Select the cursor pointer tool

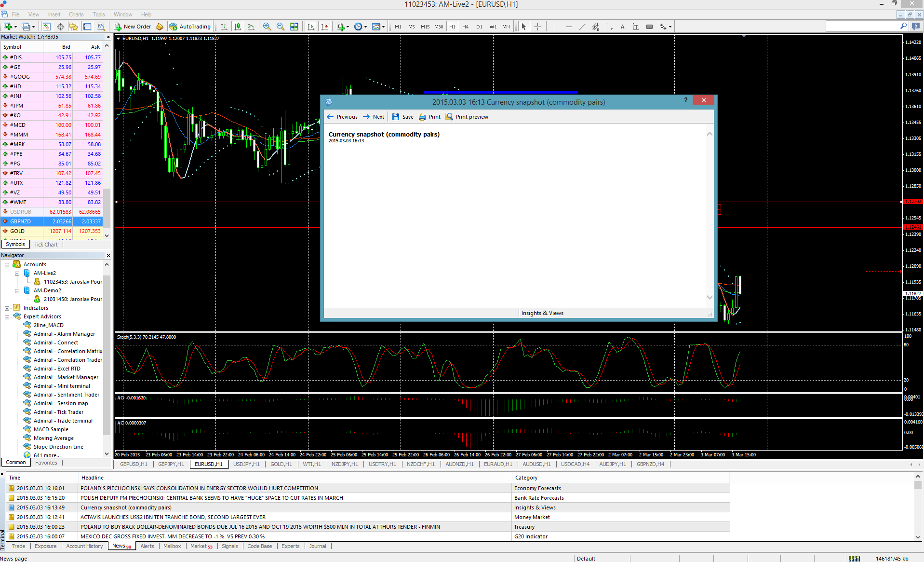tap(524, 27)
